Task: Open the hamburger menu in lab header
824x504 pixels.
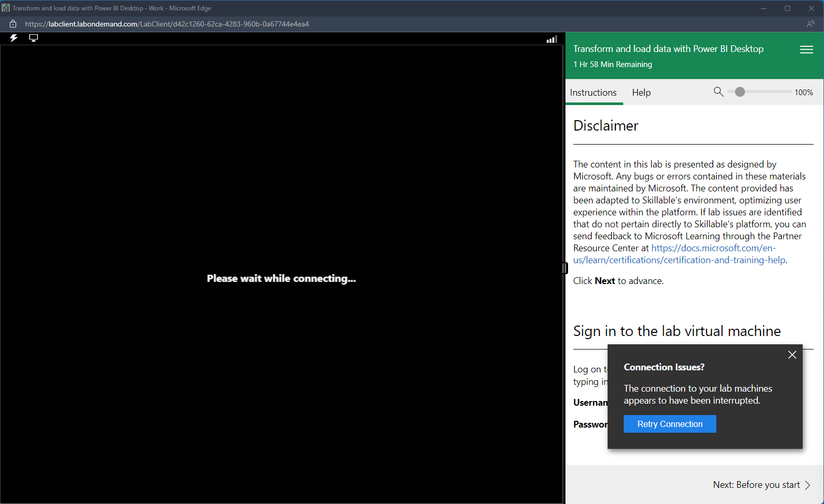Action: click(x=806, y=49)
